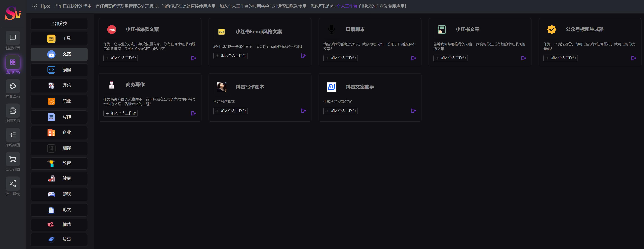Click the 商务写作 figure icon
Viewport: 644px width, 249px height.
pos(112,85)
